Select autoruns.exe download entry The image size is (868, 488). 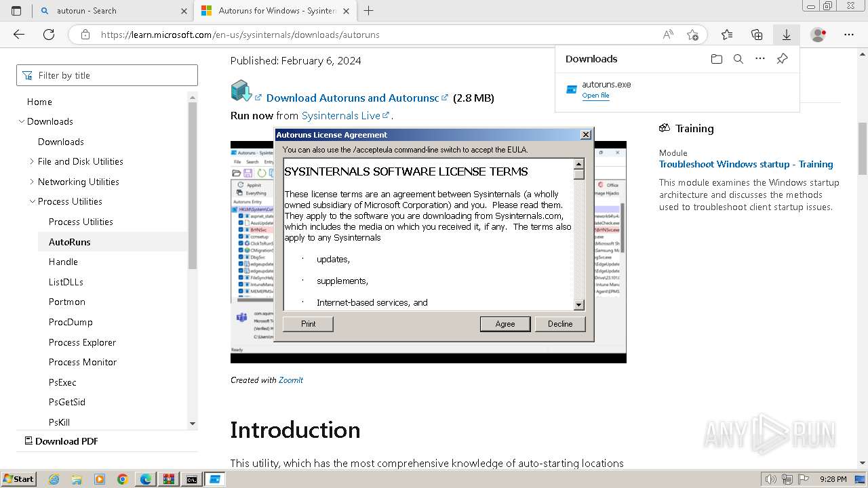click(677, 89)
